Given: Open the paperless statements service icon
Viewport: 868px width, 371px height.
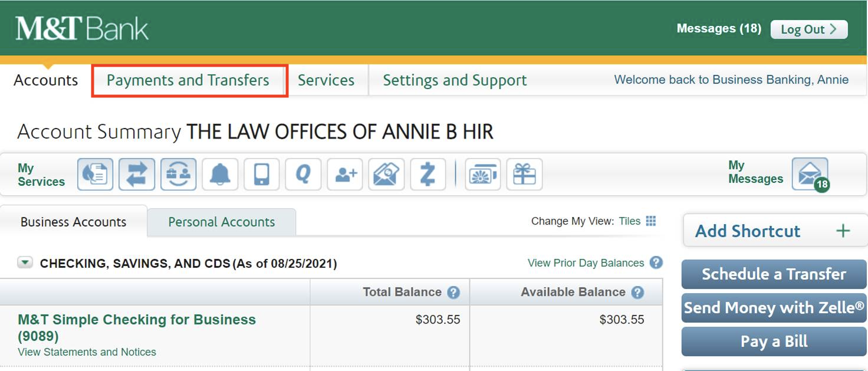Looking at the screenshot, I should [x=95, y=174].
